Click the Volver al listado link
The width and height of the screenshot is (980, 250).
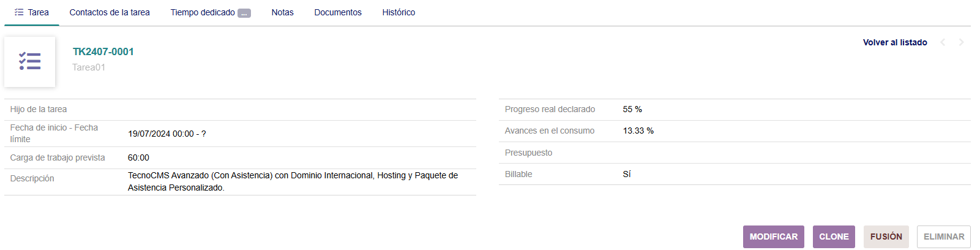(x=894, y=42)
